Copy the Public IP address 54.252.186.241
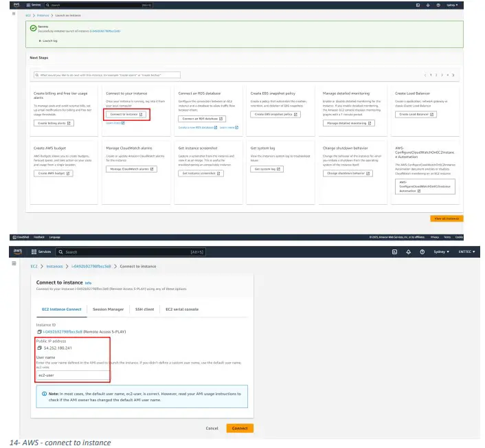 tap(39, 348)
